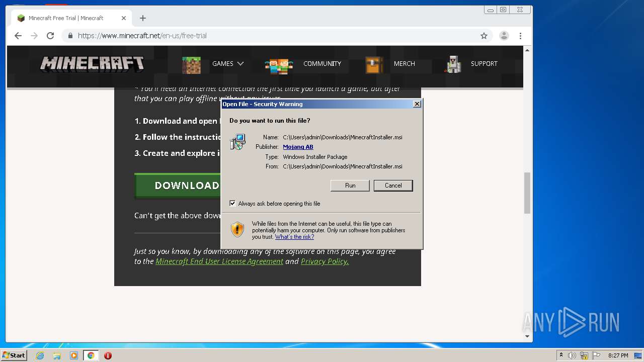Open Minecraft End User License Agreement link
The height and width of the screenshot is (362, 644).
pos(219,261)
